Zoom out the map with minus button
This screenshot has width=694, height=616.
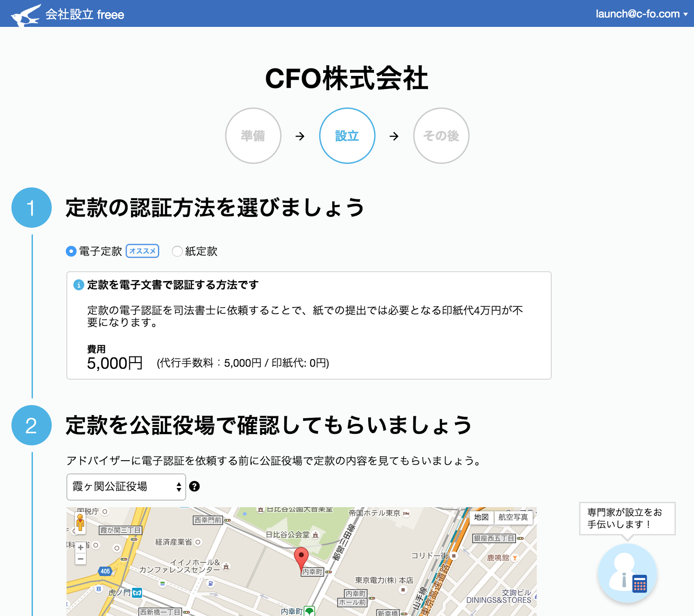(x=81, y=559)
